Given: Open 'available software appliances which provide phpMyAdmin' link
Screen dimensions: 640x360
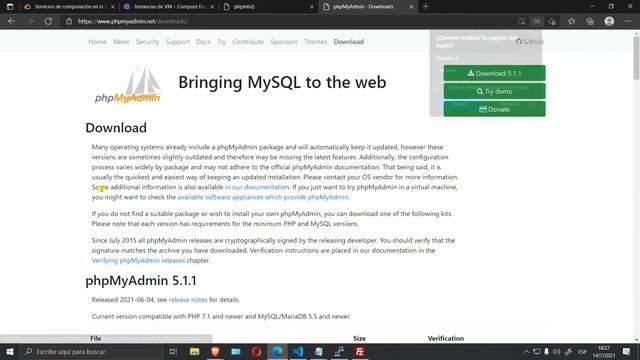Looking at the screenshot, I should pos(263,197).
